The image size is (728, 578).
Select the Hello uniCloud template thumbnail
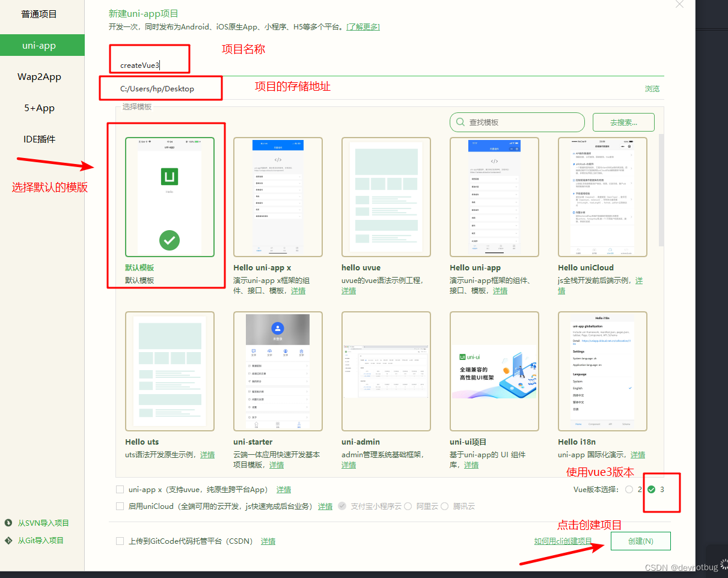point(602,197)
